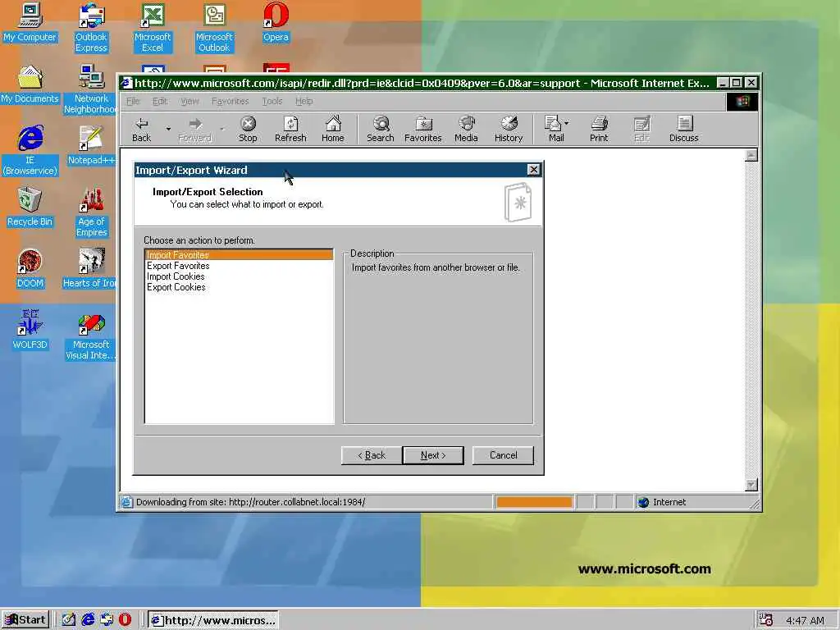Select the WOLF3D desktop shortcut

[30, 331]
